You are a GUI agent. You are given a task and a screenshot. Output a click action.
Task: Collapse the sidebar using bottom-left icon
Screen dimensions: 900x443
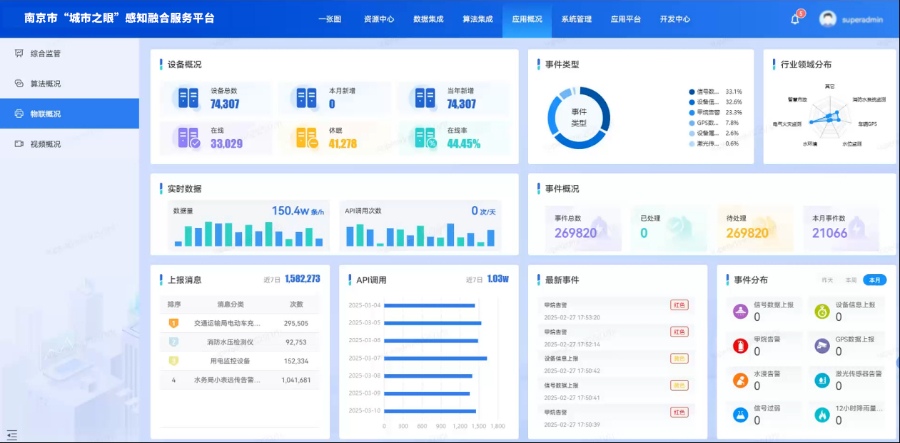12,434
